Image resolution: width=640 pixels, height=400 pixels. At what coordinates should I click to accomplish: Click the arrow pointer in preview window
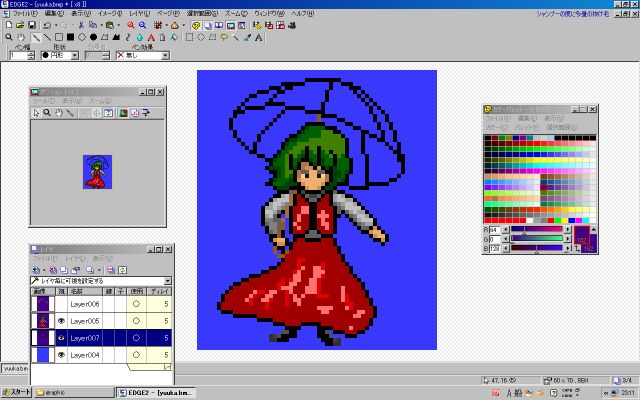click(36, 113)
